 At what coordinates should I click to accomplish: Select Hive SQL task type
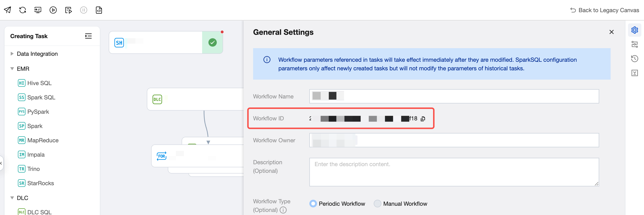pyautogui.click(x=39, y=83)
